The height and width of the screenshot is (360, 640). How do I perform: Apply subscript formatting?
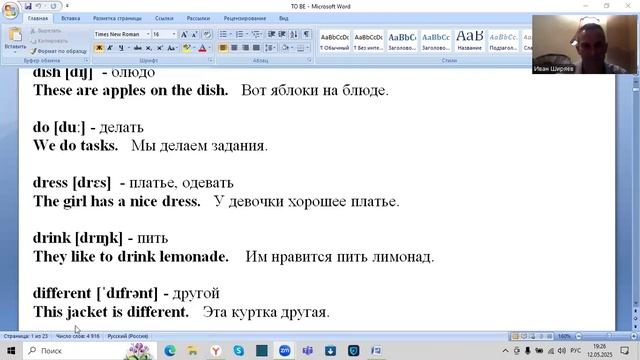(x=149, y=48)
